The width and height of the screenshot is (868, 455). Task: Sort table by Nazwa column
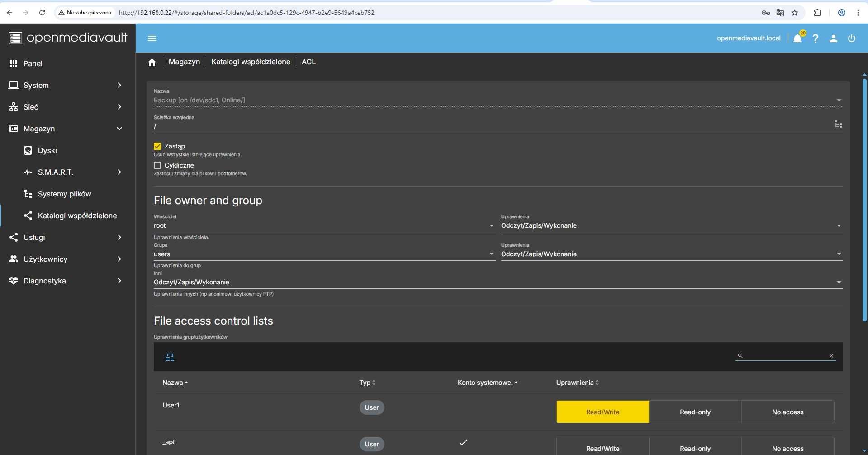coord(175,383)
